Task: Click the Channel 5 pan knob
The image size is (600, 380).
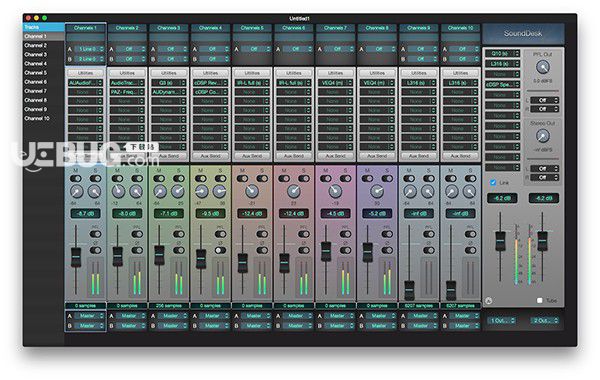Action: pyautogui.click(x=252, y=191)
